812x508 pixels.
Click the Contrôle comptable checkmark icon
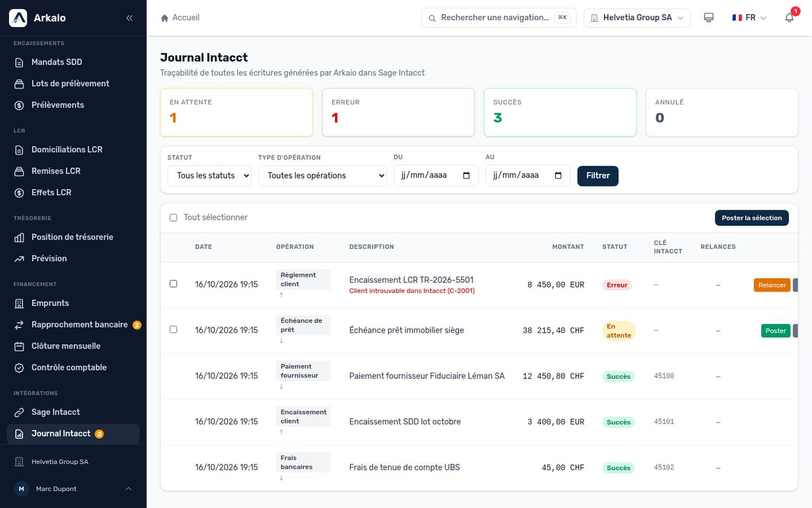click(19, 368)
